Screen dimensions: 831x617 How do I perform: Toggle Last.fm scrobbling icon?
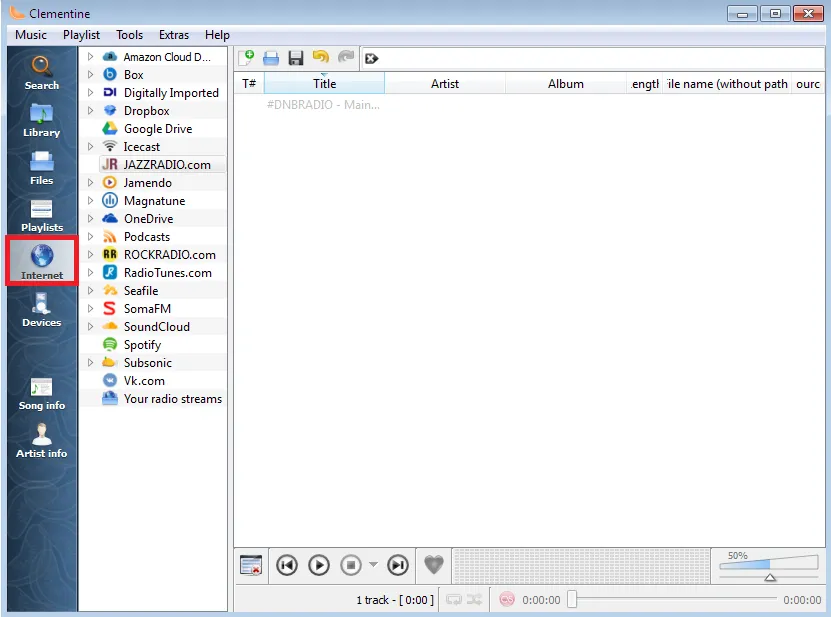point(507,600)
